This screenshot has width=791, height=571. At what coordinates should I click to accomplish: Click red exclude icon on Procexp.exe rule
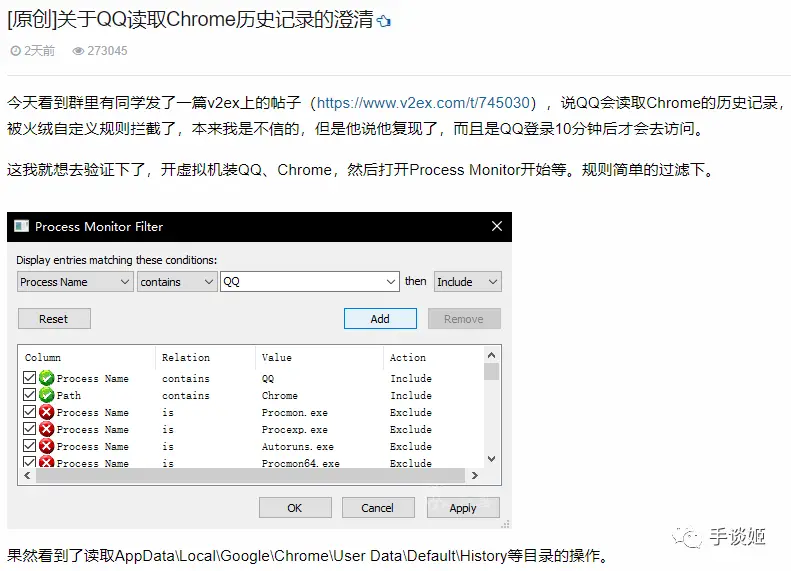(46, 429)
